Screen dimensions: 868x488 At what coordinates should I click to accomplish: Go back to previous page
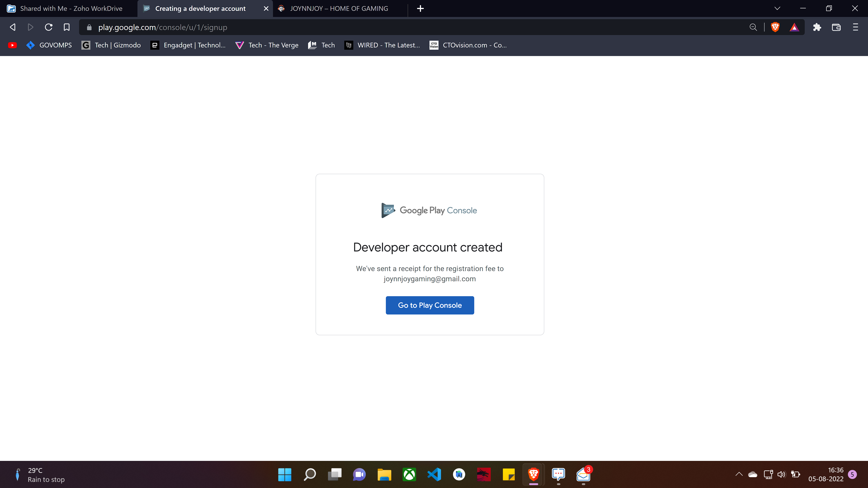click(x=12, y=27)
